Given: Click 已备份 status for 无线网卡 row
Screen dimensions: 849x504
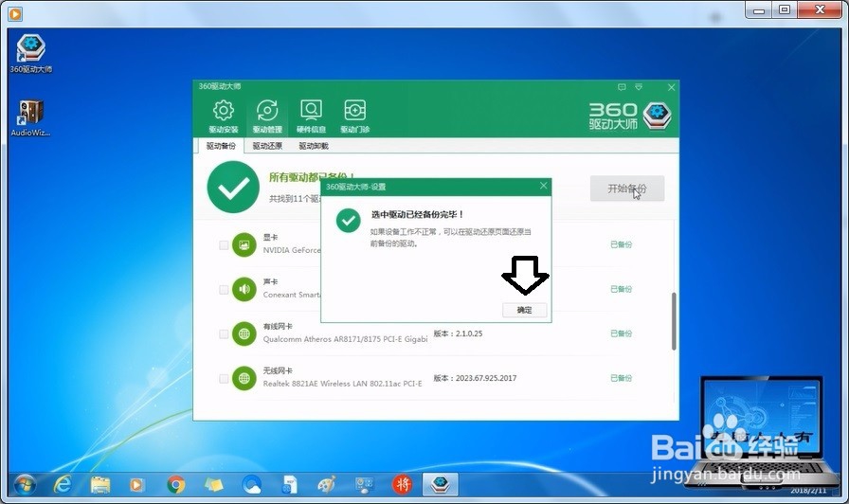Looking at the screenshot, I should 621,378.
